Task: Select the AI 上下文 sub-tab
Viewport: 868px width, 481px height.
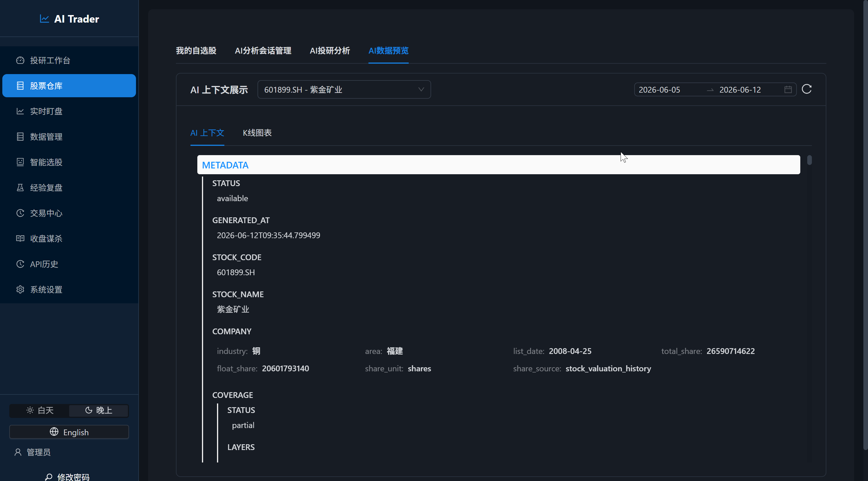Action: coord(207,133)
